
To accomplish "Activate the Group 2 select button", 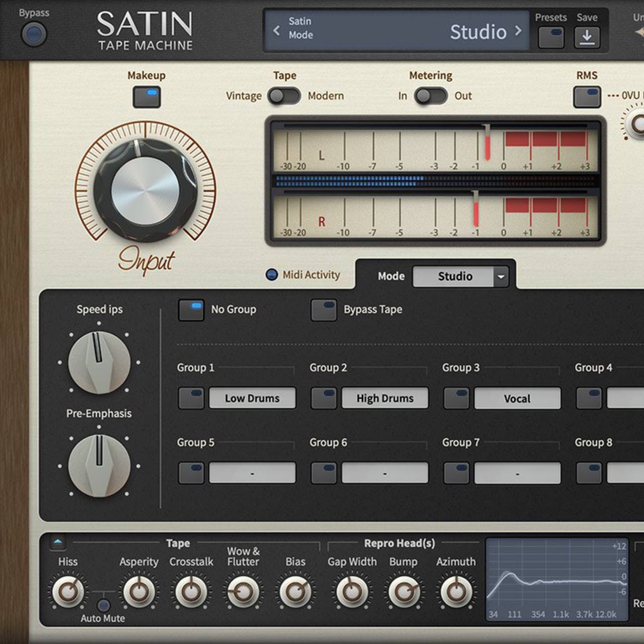I will point(324,398).
